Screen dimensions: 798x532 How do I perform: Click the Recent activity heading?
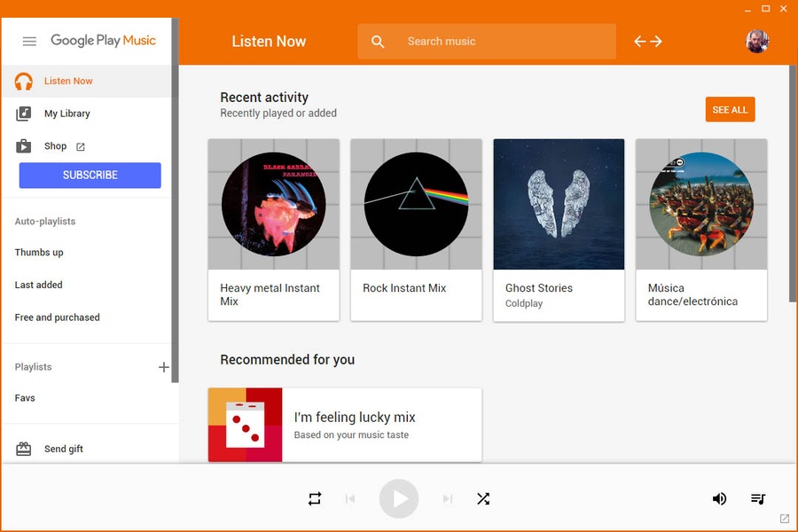[x=264, y=98]
